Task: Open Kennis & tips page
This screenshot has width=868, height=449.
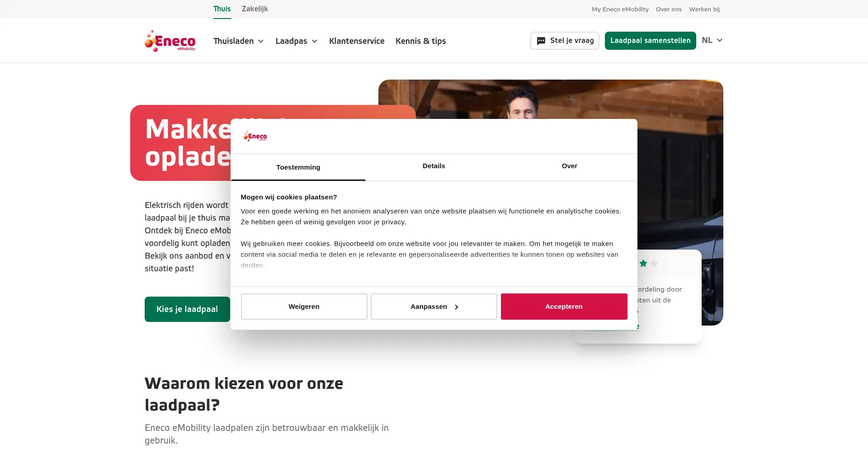Action: click(421, 41)
